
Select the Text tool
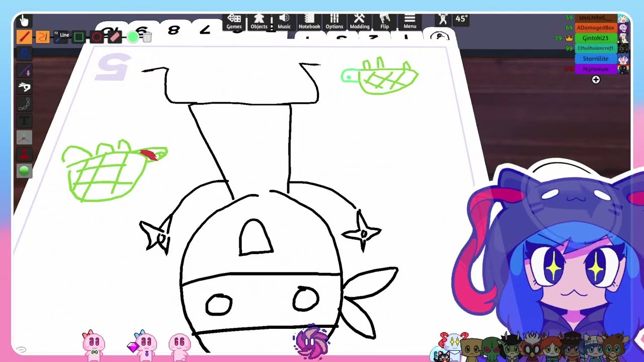[24, 120]
